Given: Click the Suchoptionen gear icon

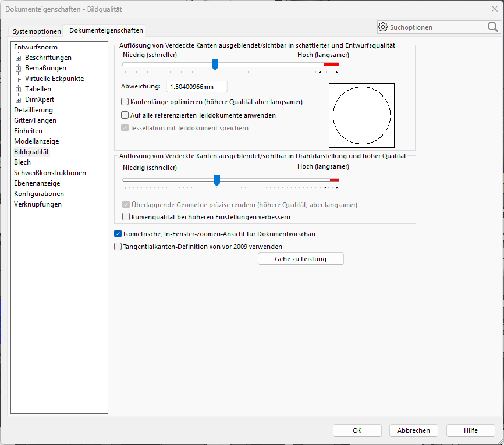Looking at the screenshot, I should pos(383,27).
